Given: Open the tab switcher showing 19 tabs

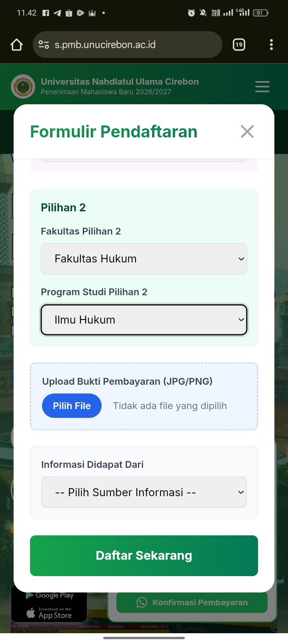Looking at the screenshot, I should (239, 45).
